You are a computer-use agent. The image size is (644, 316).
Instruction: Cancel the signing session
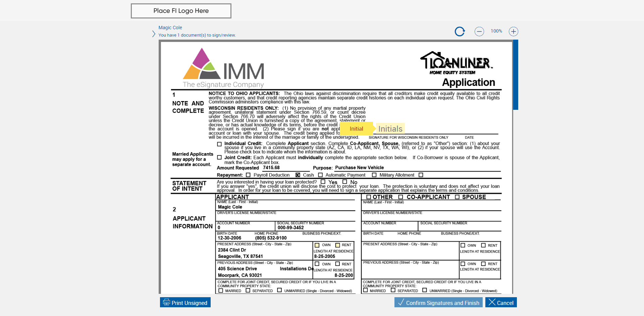501,303
